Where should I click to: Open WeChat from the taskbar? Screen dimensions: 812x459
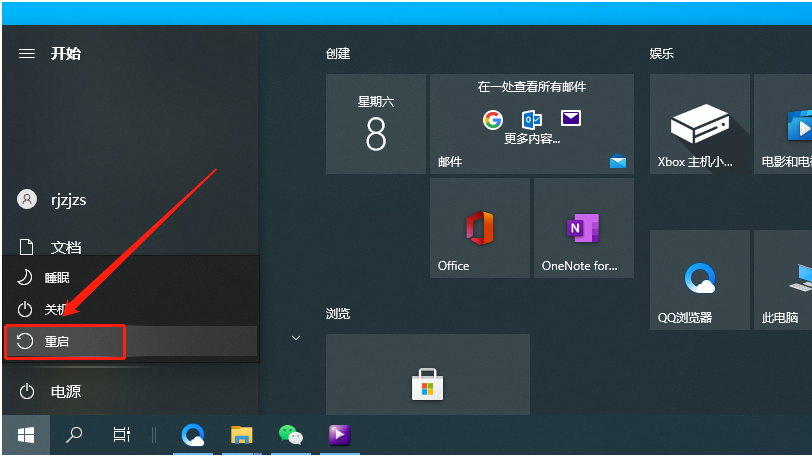point(291,435)
